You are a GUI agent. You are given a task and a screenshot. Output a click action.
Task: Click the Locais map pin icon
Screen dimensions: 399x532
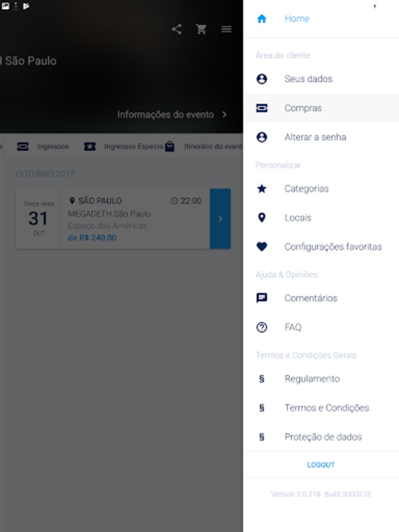[x=261, y=217]
